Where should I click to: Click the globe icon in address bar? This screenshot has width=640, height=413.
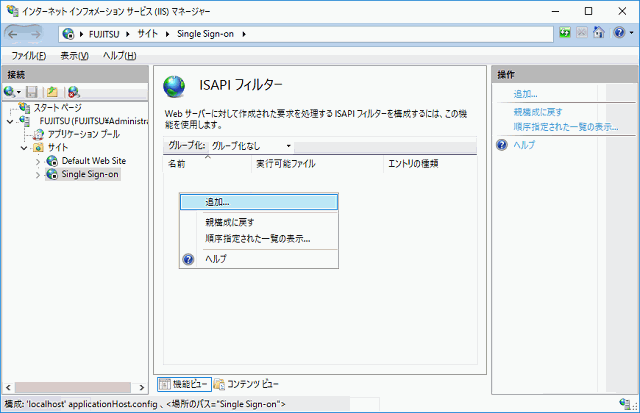68,34
